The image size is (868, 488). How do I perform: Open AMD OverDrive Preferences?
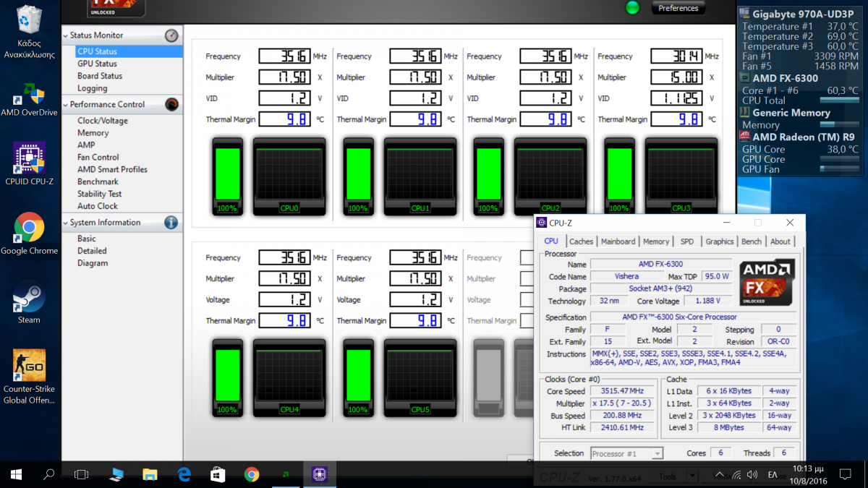coord(678,8)
